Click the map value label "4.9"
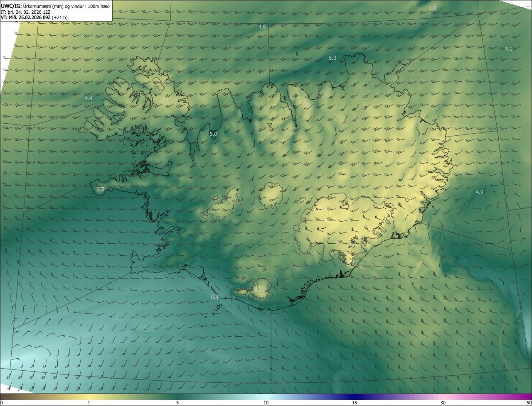The image size is (532, 406). tap(480, 192)
